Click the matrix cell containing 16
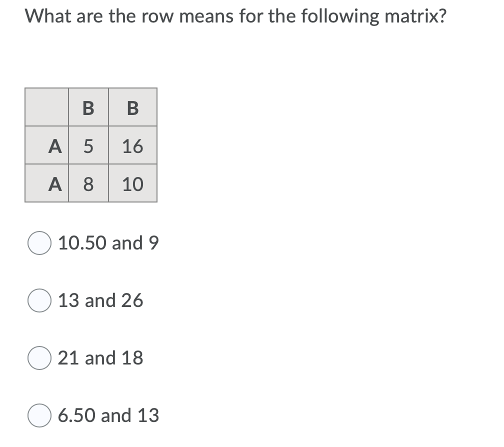504x447 pixels. (132, 145)
